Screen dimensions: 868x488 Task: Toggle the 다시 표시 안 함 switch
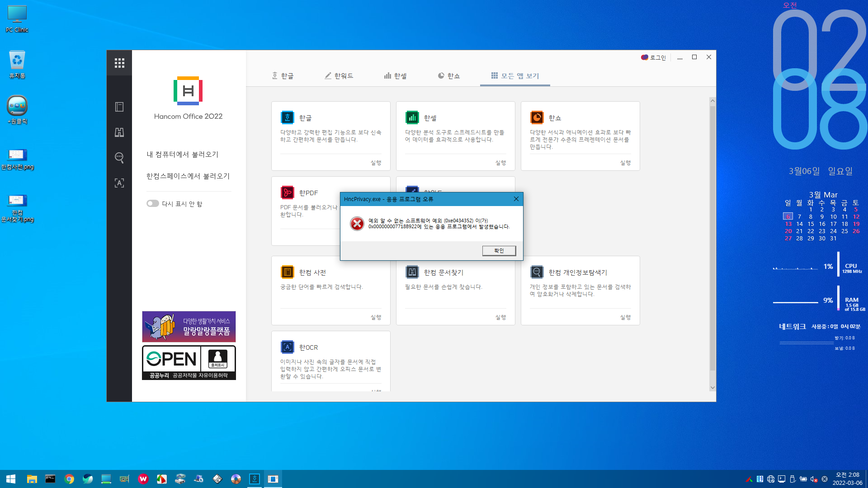(x=153, y=203)
